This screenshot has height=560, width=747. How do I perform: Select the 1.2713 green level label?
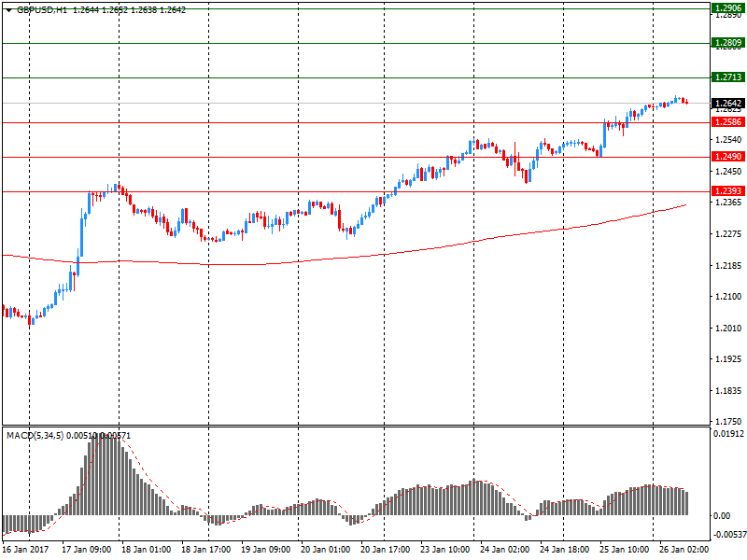coord(728,77)
